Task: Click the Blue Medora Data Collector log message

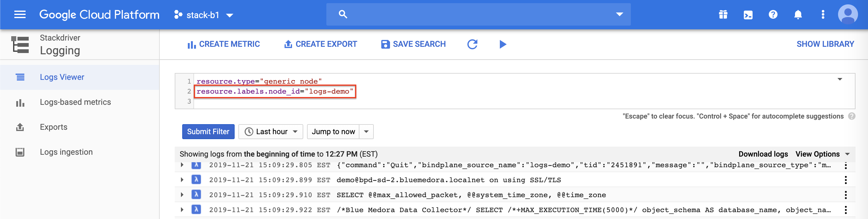Action: (x=584, y=210)
